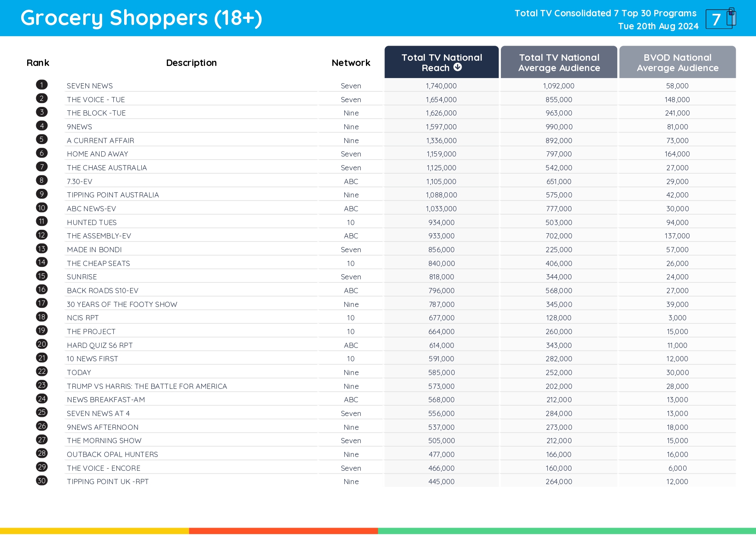The image size is (756, 535).
Task: Open THE BLOCK -TUE program entry
Action: point(96,113)
